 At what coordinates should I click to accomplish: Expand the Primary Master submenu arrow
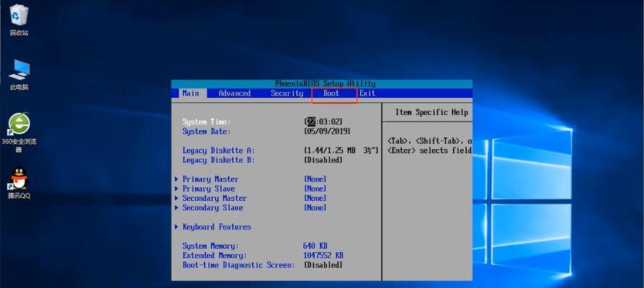(x=176, y=179)
